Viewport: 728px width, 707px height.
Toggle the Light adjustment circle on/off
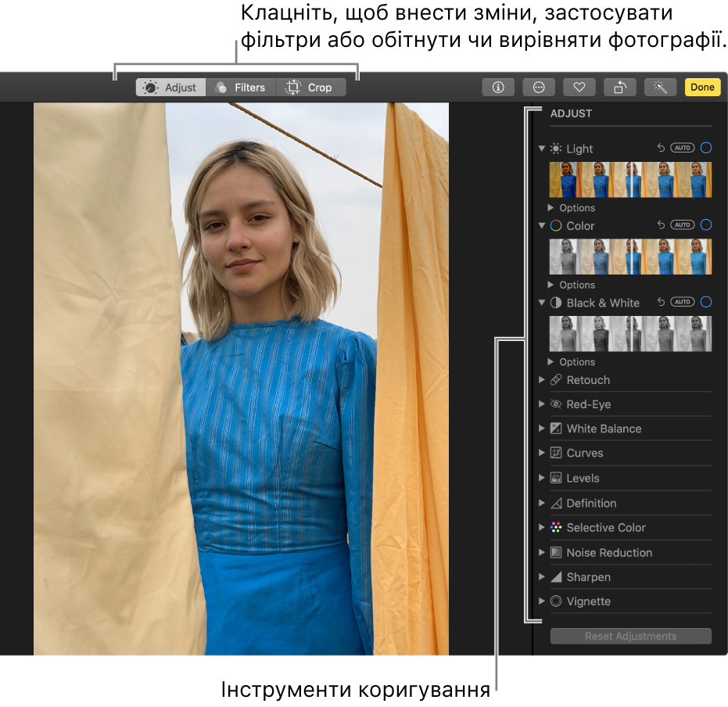705,148
